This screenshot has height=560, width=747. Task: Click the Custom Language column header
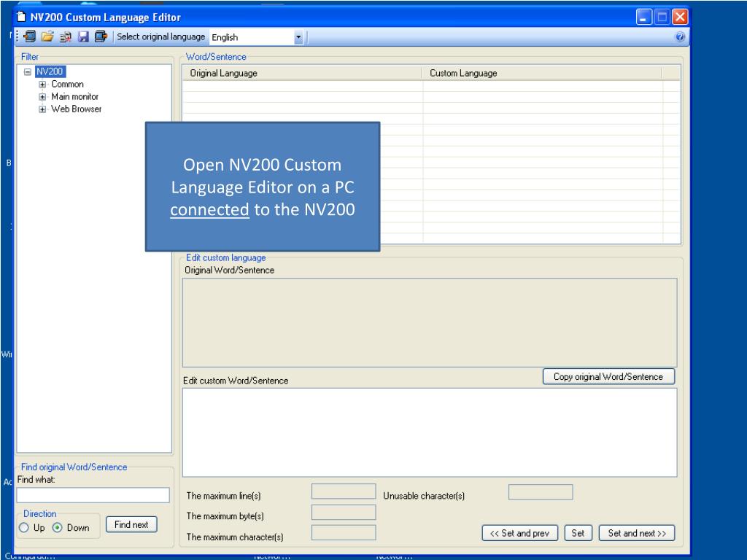click(542, 74)
